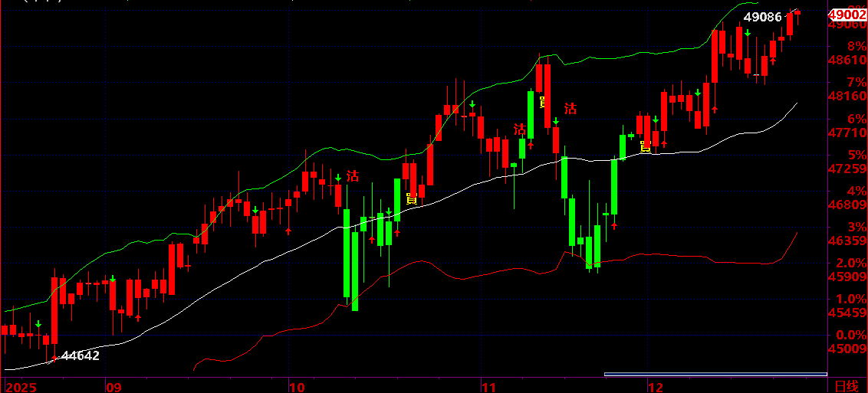Click the 買 signal beside November's tall green candle
This screenshot has width=868, height=393.
tap(544, 101)
